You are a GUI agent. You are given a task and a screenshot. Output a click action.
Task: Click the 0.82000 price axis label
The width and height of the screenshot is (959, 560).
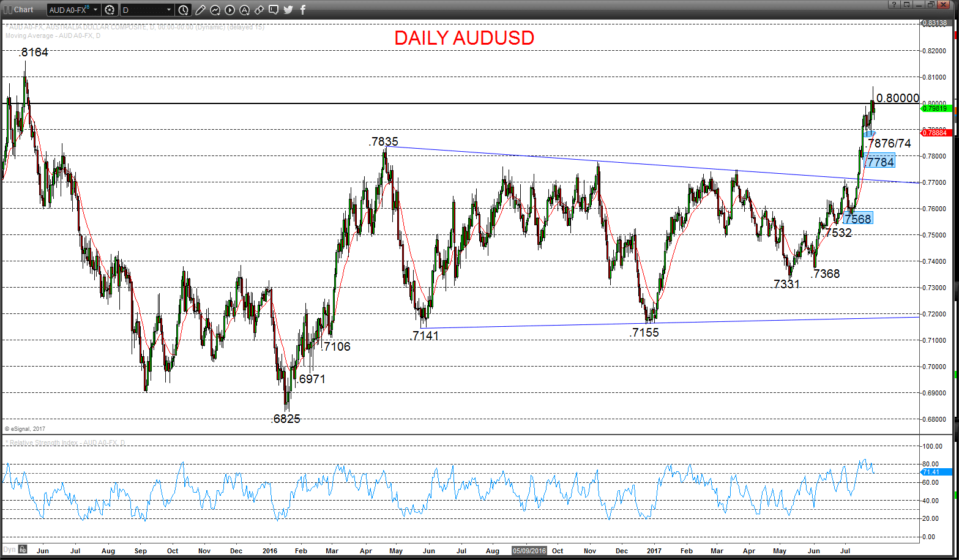click(x=935, y=51)
